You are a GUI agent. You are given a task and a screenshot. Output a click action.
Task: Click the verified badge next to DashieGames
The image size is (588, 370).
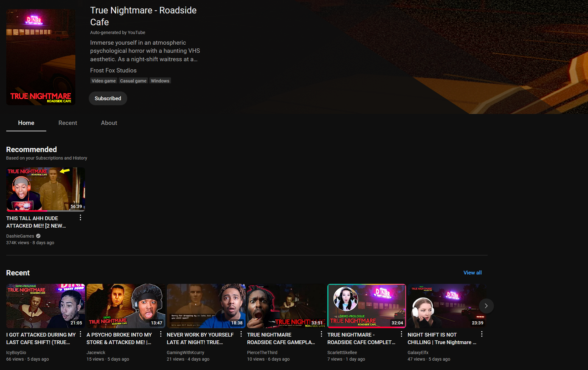pos(38,236)
